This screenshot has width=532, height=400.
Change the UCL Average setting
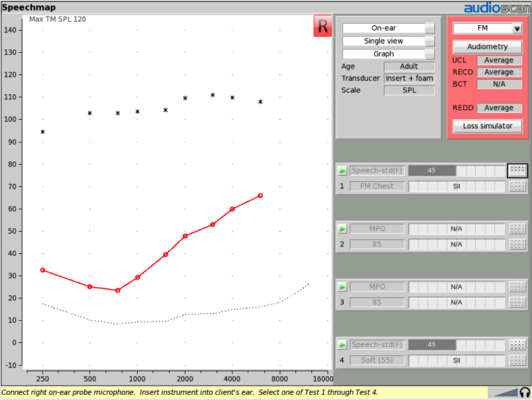[x=499, y=60]
